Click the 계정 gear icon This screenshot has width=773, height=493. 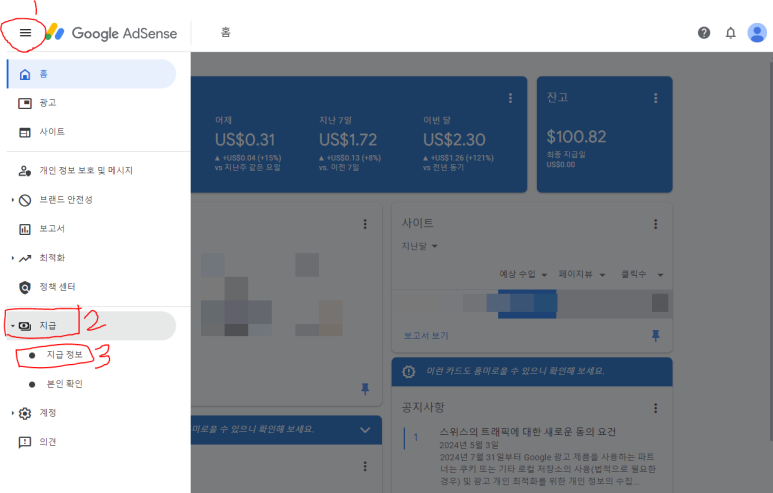tap(25, 413)
